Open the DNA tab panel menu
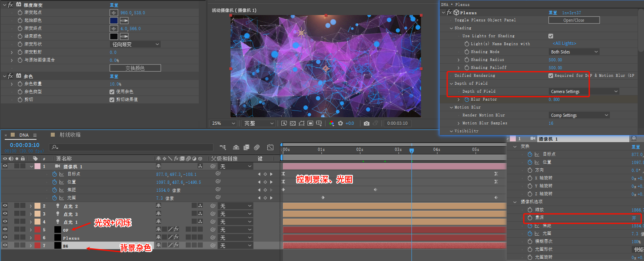The image size is (644, 261). pyautogui.click(x=35, y=135)
